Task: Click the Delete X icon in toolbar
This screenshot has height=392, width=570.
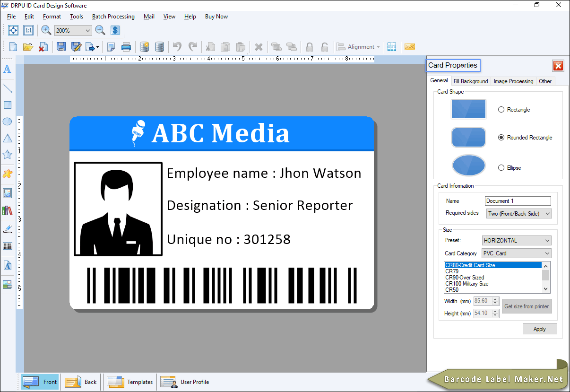Action: coord(259,47)
